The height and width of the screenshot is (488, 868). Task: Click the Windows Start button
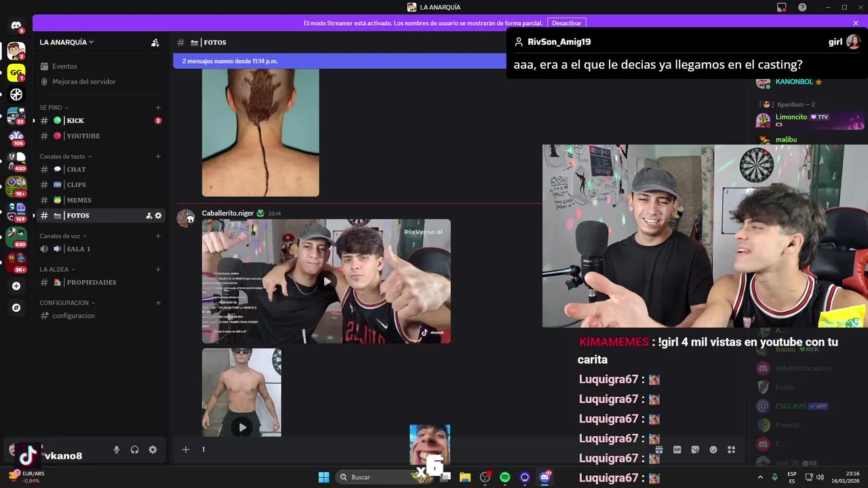coord(323,477)
